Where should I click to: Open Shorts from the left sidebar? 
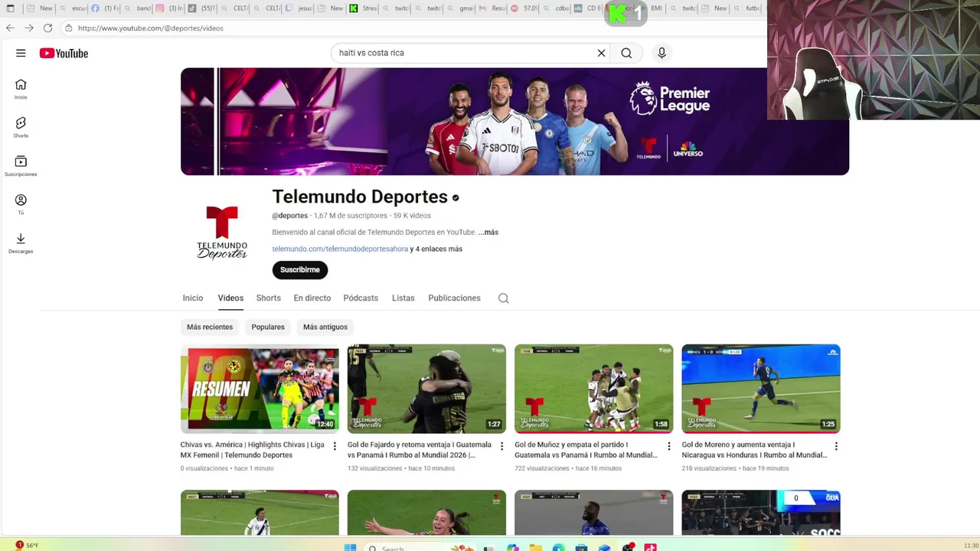click(21, 128)
